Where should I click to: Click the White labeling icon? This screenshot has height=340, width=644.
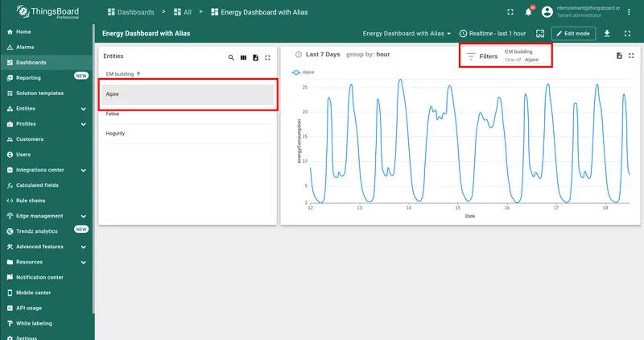[x=10, y=324]
